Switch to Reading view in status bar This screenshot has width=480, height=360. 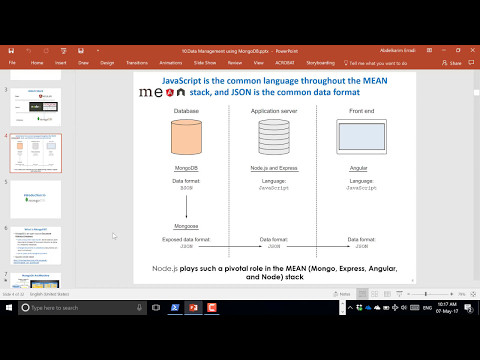[387, 294]
